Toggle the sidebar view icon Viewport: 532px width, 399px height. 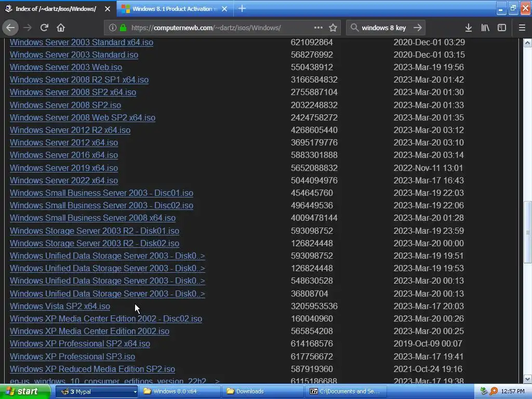pyautogui.click(x=502, y=28)
